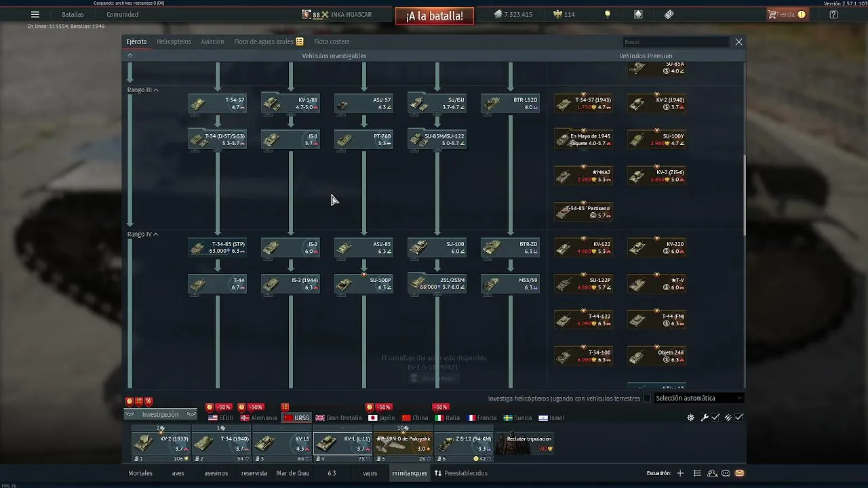Select the KV-2 (1939) crew slot
The width and height of the screenshot is (868, 488).
(x=161, y=443)
